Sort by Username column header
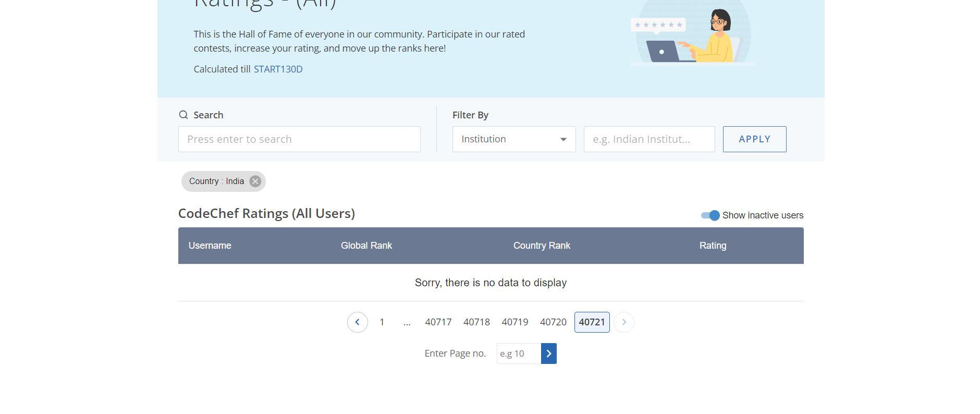Image resolution: width=980 pixels, height=414 pixels. coord(210,246)
